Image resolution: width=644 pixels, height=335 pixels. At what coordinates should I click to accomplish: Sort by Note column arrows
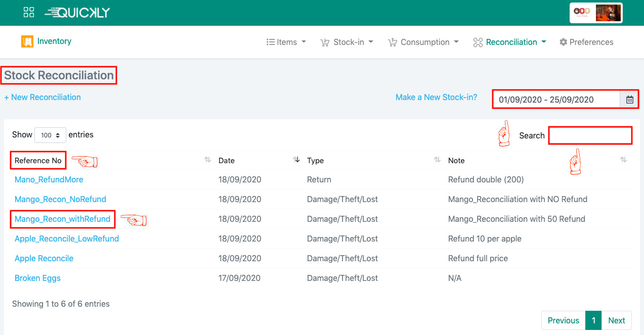click(x=623, y=160)
